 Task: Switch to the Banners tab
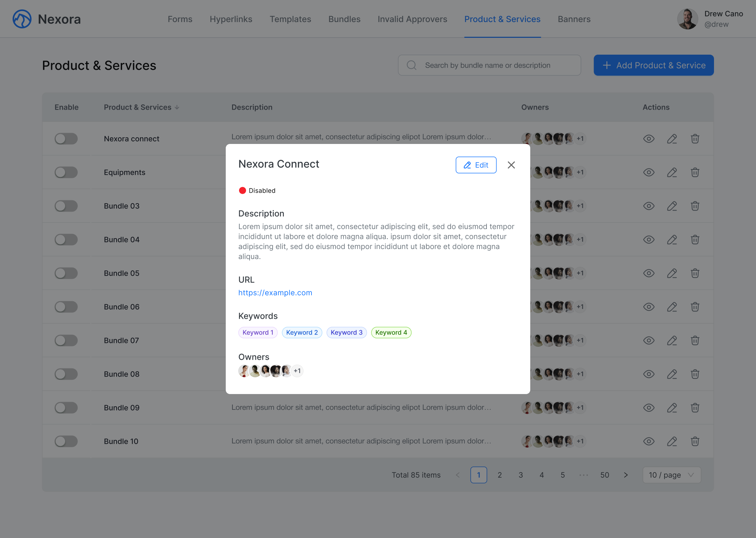click(574, 19)
